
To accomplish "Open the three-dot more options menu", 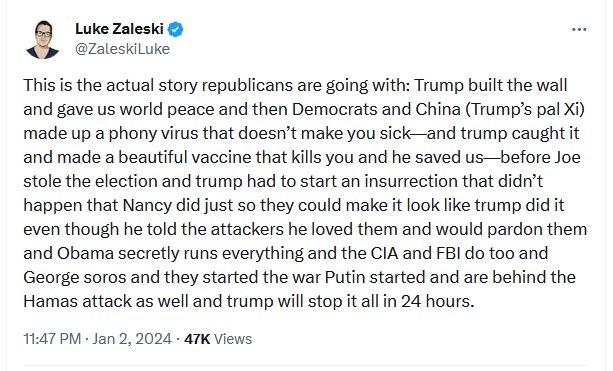I will [579, 29].
